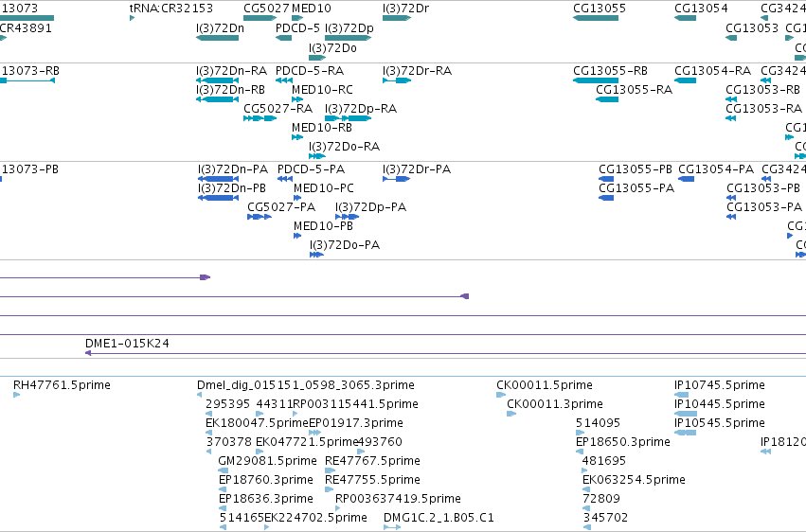Select protein CG13053-PB
Screen dimensions: 806x532
(763, 188)
